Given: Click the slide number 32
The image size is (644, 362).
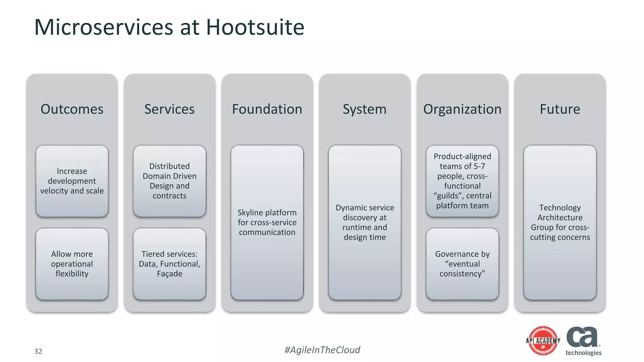Looking at the screenshot, I should pyautogui.click(x=38, y=351).
